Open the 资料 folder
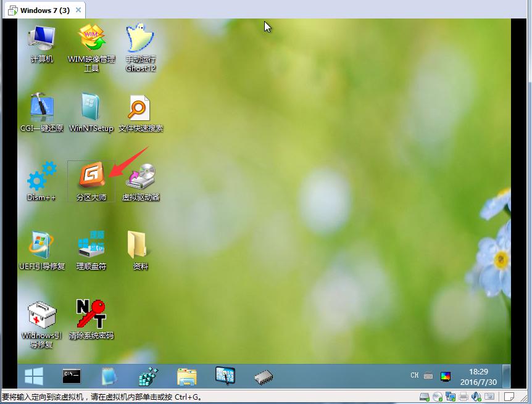 click(x=139, y=251)
